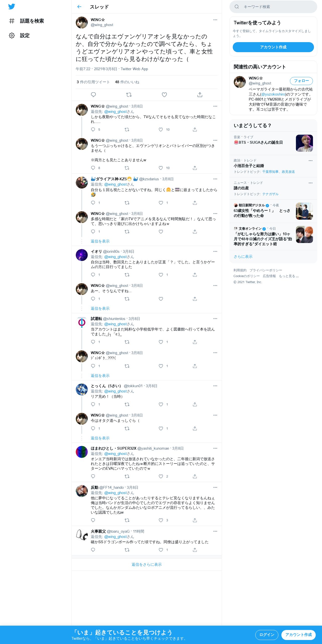This screenshot has height=644, width=322.
Task: Click 返信をさらに表示 to load replies
Action: (147, 564)
